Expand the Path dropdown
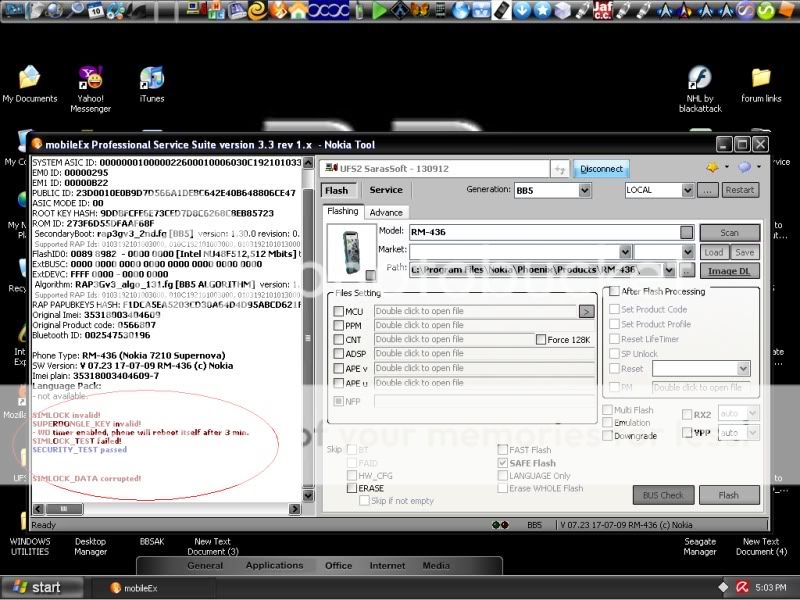The width and height of the screenshot is (800, 600). 669,270
